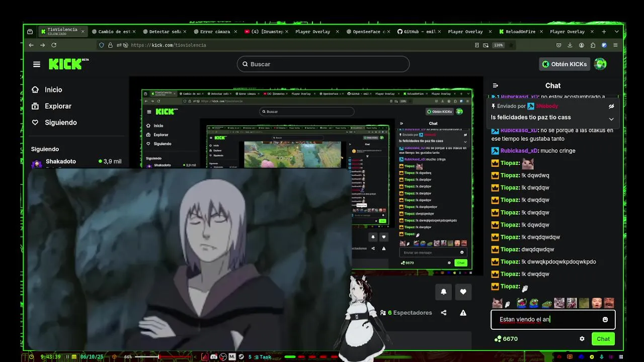Click the 3Nobody username in the pinned message
The width and height of the screenshot is (644, 362).
tap(546, 106)
